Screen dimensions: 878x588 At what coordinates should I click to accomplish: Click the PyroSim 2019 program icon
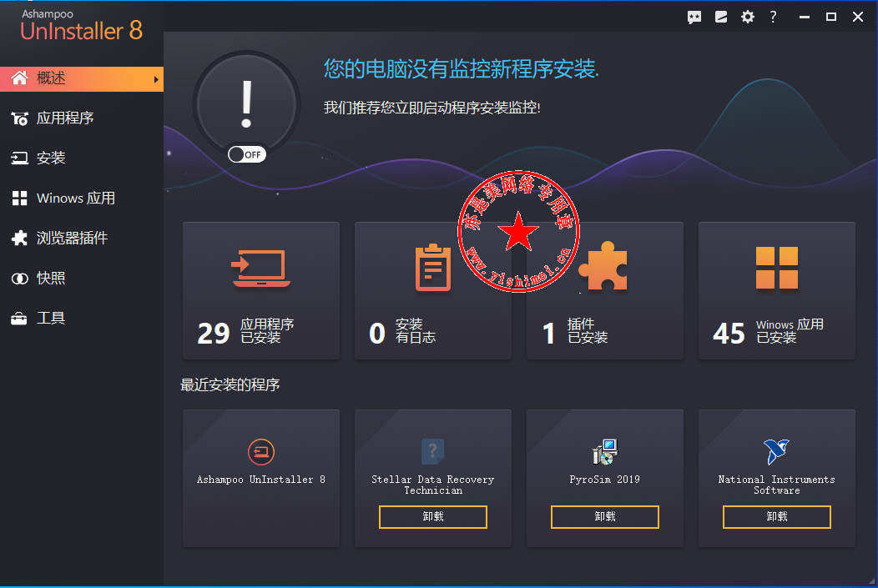(605, 452)
